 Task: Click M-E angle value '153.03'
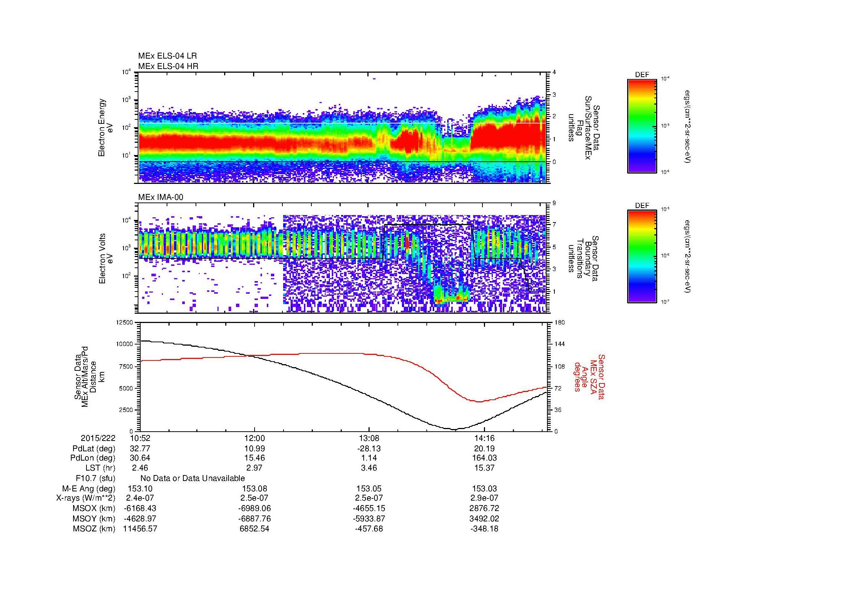[x=484, y=489]
